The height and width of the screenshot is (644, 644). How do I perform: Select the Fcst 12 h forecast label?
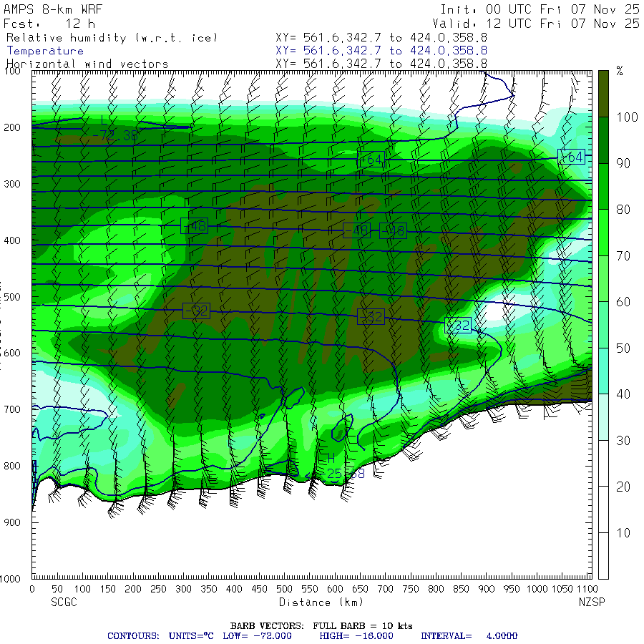coord(49,24)
